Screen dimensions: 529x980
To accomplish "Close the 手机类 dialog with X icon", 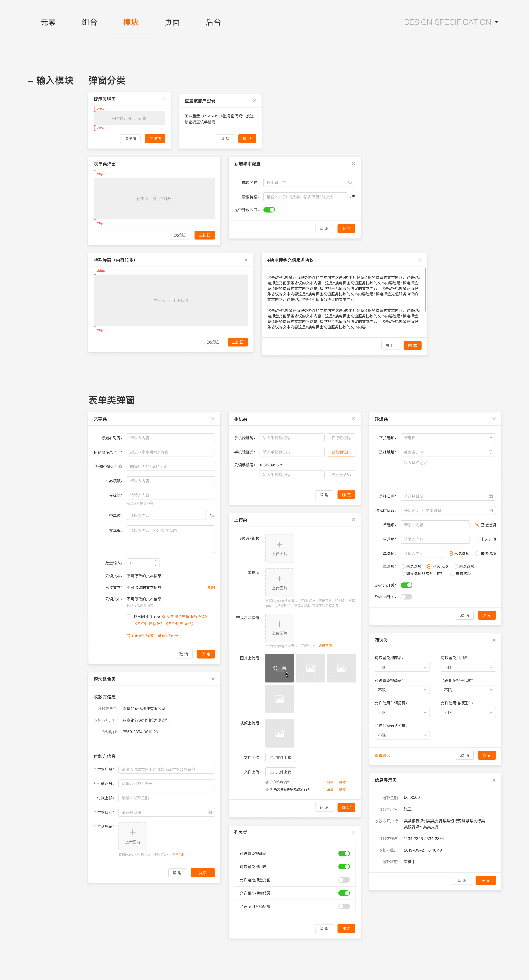I will pyautogui.click(x=353, y=419).
